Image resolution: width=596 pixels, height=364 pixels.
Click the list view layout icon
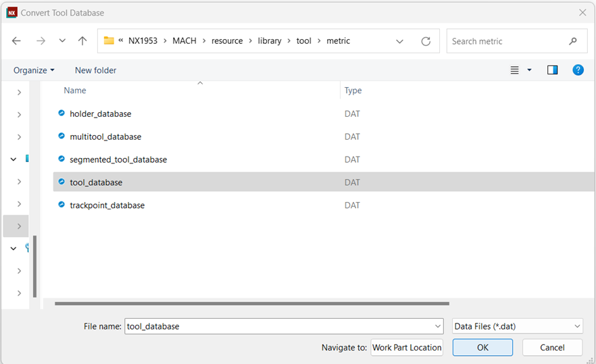[514, 70]
